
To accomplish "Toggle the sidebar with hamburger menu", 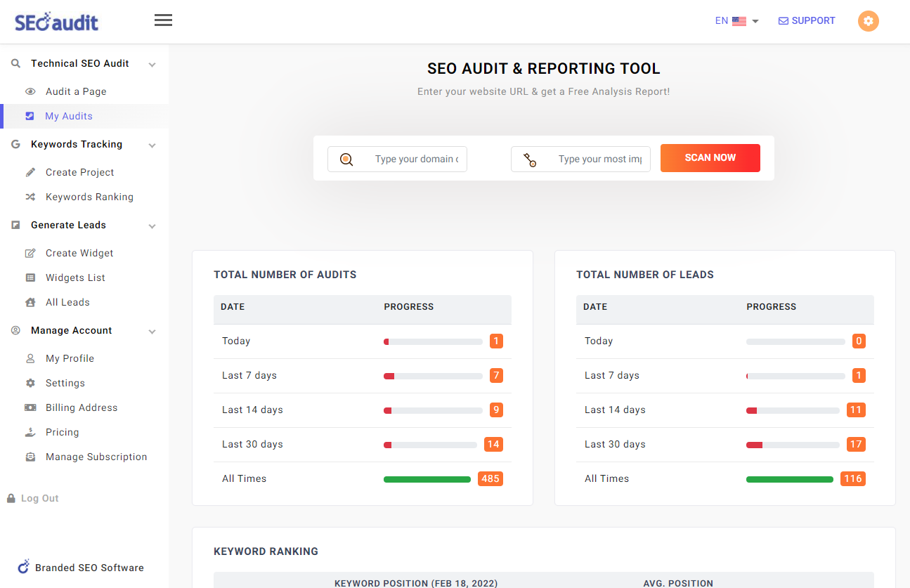I will point(163,20).
